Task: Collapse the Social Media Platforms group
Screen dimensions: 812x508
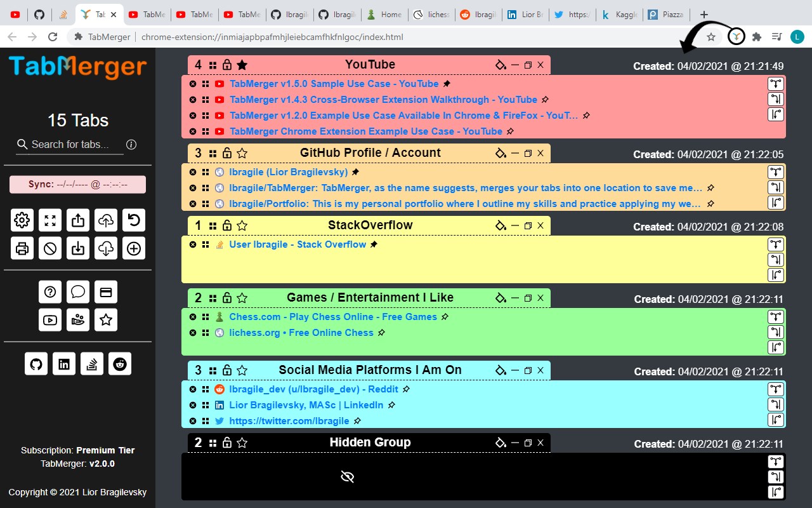Action: point(515,370)
